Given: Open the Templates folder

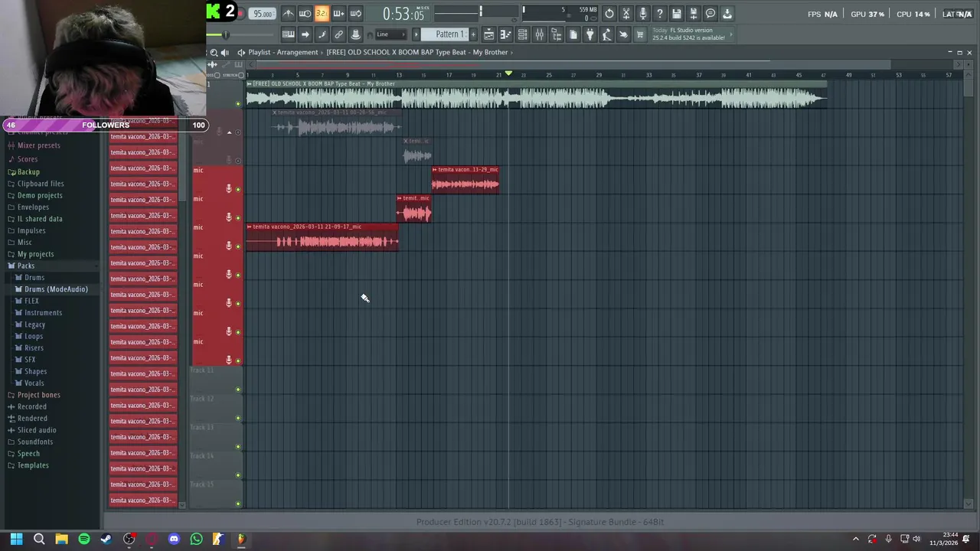Looking at the screenshot, I should (x=33, y=465).
